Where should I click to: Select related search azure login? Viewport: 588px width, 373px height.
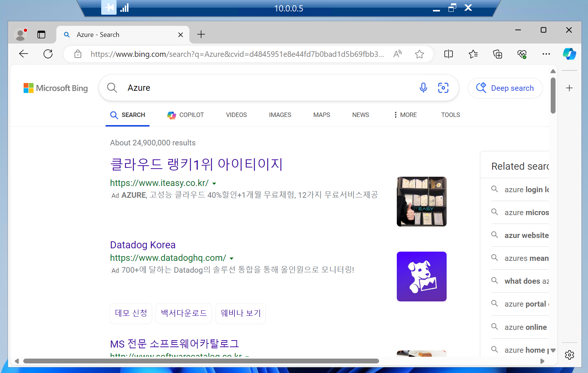coord(527,190)
